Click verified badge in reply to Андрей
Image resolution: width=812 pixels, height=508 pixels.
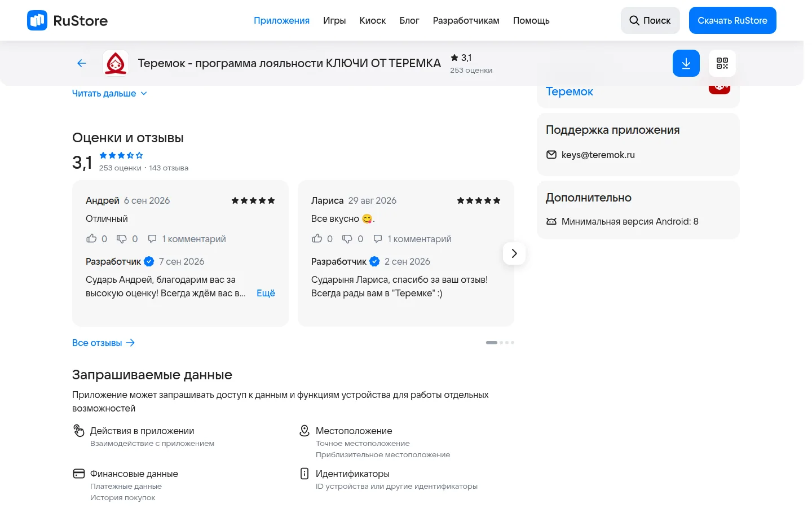click(149, 261)
